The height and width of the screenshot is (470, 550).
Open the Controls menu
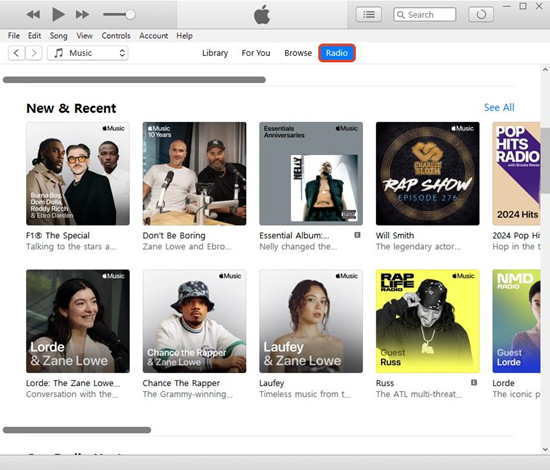click(116, 36)
